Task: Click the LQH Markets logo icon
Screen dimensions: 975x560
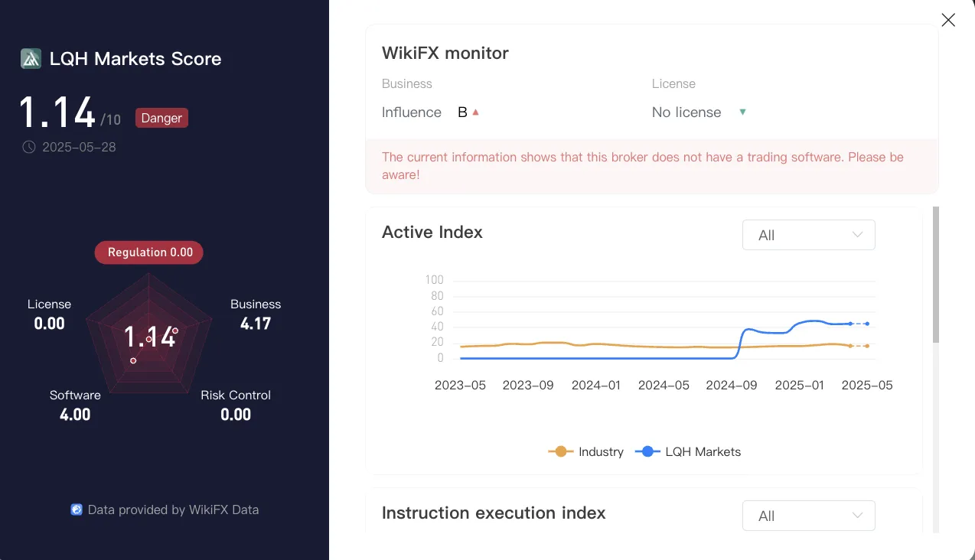Action: tap(31, 59)
